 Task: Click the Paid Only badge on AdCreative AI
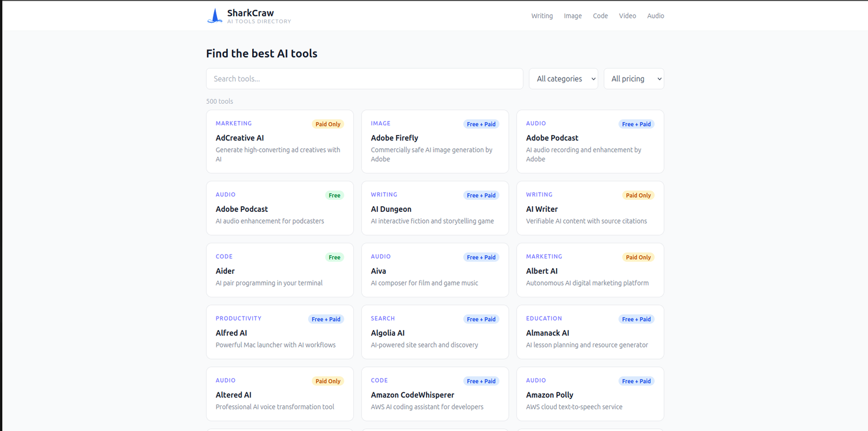tap(328, 124)
